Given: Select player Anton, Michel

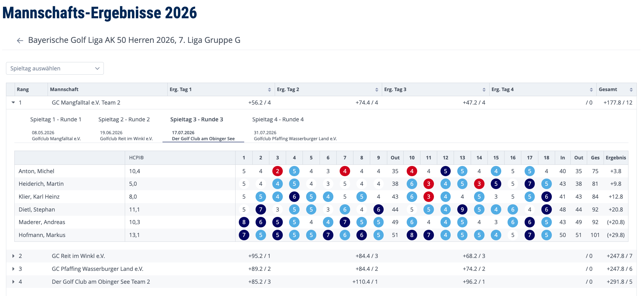Looking at the screenshot, I should coord(37,171).
